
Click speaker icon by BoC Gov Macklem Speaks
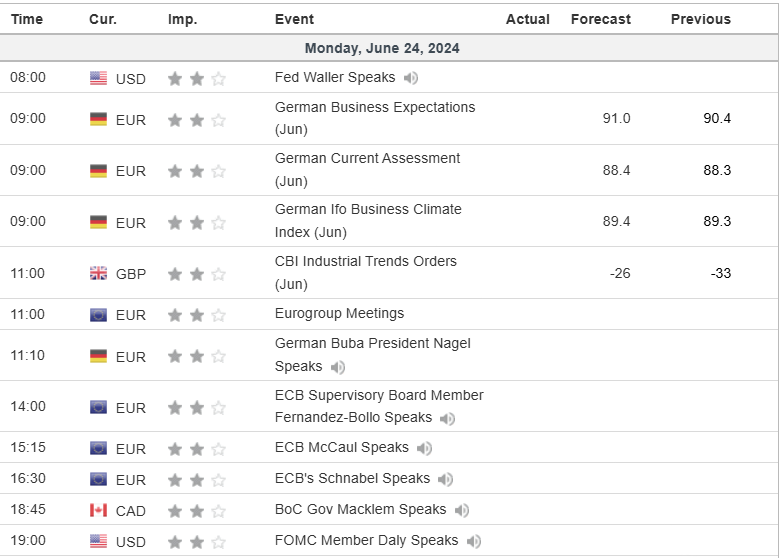(x=461, y=510)
